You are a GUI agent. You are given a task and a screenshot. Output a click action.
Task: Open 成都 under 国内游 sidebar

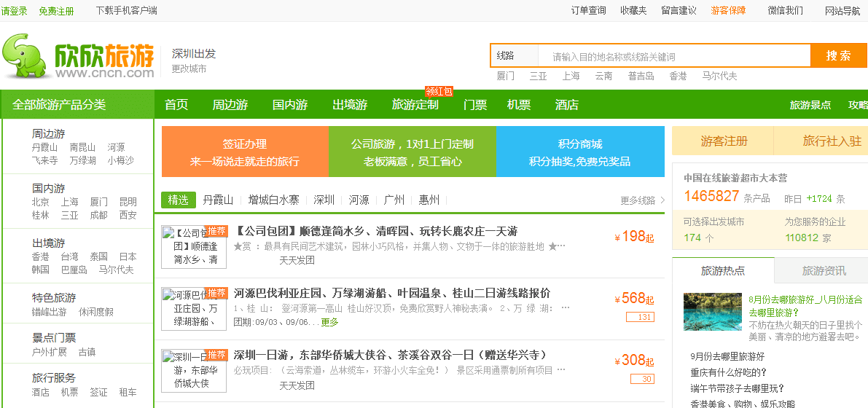[98, 215]
